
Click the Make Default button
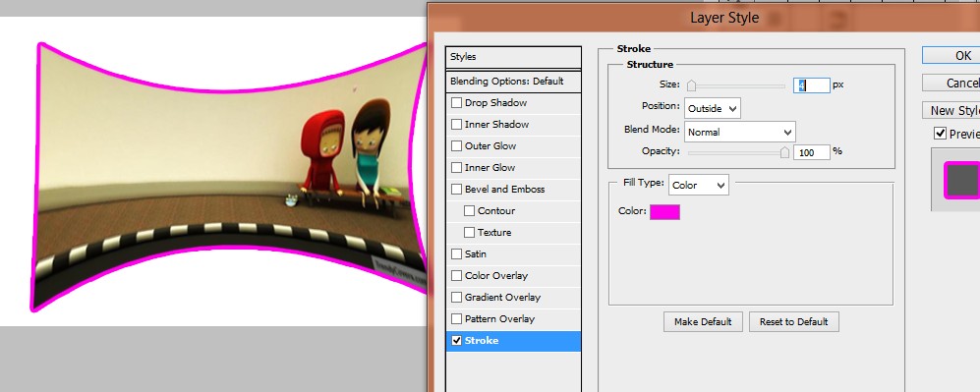click(703, 322)
